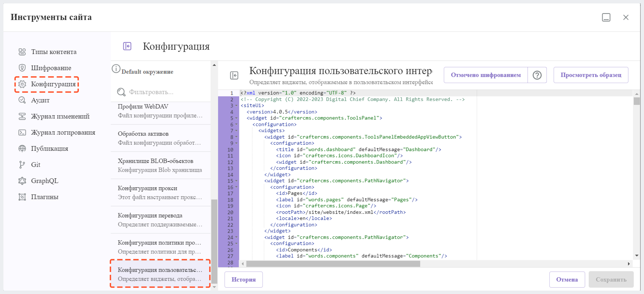Select Обработка активов configuration item
644x294 pixels.
[x=160, y=138]
